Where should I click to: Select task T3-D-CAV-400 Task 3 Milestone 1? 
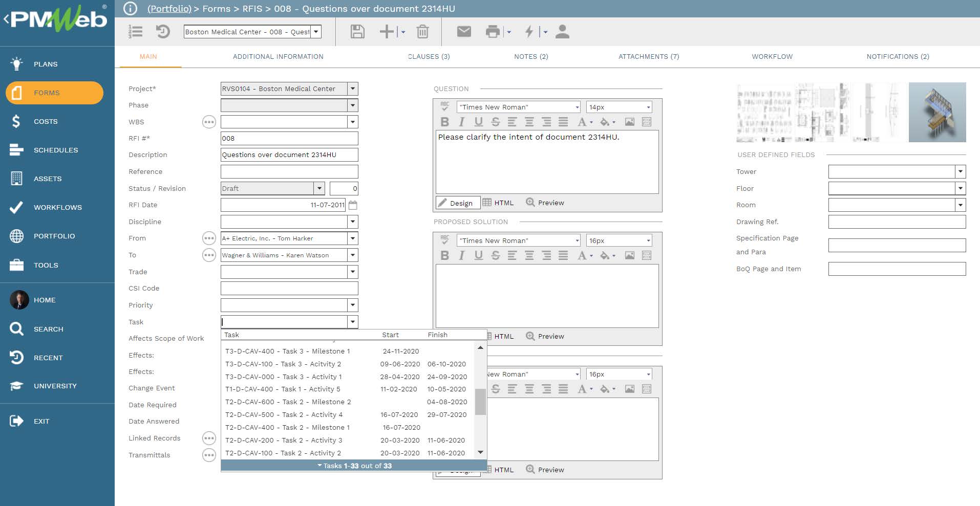(x=348, y=351)
